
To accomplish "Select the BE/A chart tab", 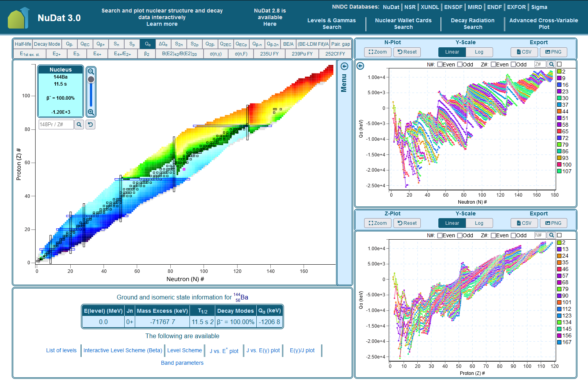I will pos(288,44).
